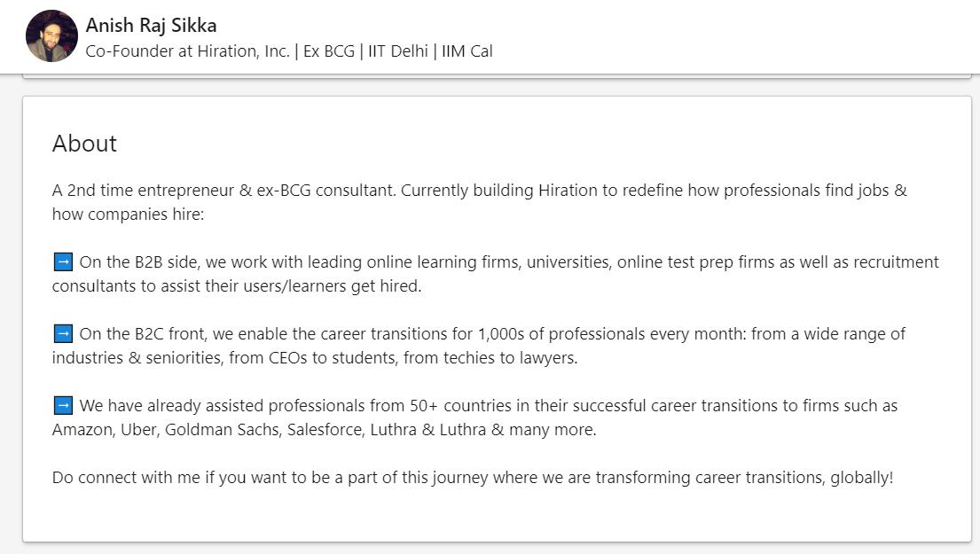980x554 pixels.
Task: Click the text "how companies hire:"
Action: tap(128, 215)
